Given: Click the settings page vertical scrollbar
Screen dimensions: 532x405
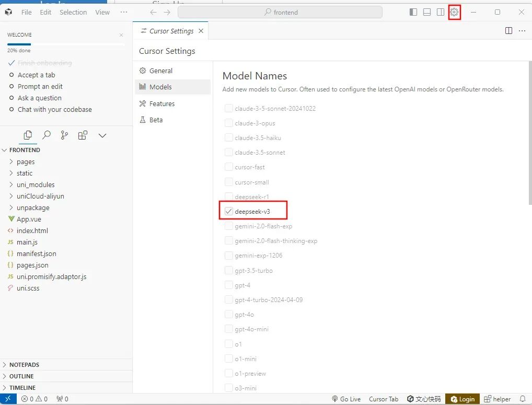Looking at the screenshot, I should click(530, 133).
